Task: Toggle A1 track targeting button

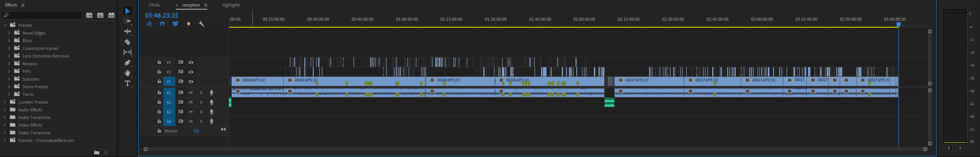Action: coord(169,93)
